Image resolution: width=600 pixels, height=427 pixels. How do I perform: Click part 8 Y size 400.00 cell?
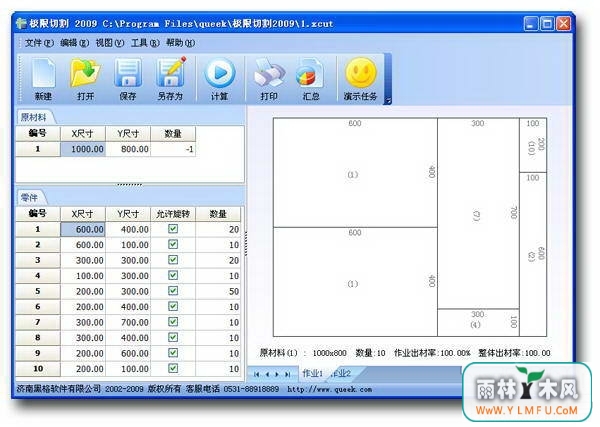click(128, 337)
